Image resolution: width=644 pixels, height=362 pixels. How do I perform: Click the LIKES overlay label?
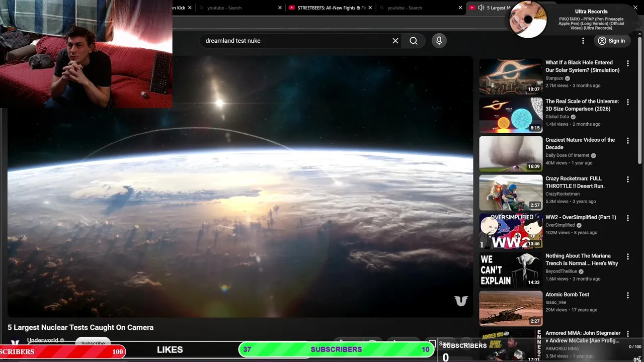(x=170, y=349)
